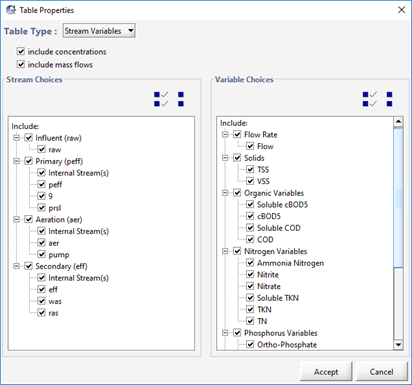Click select-all icon in Stream Choices
This screenshot has height=385, width=412.
click(161, 99)
